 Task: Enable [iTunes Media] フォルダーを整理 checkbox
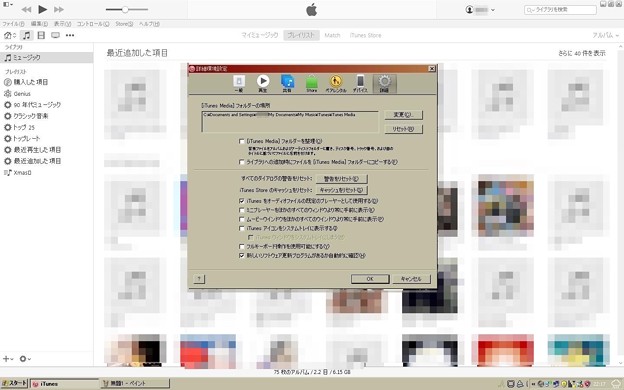click(x=242, y=141)
